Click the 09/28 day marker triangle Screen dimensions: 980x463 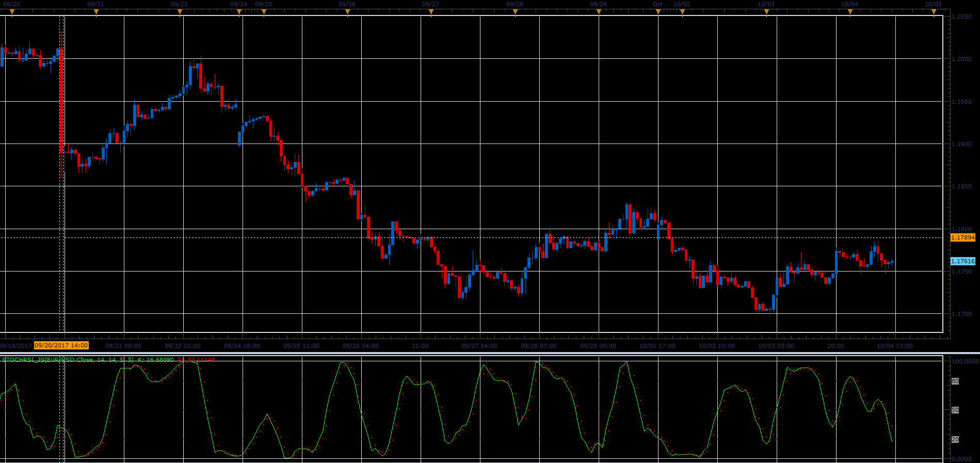515,12
